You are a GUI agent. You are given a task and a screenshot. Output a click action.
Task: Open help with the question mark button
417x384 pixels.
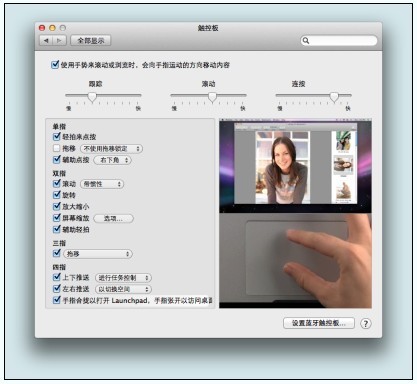[x=366, y=324]
